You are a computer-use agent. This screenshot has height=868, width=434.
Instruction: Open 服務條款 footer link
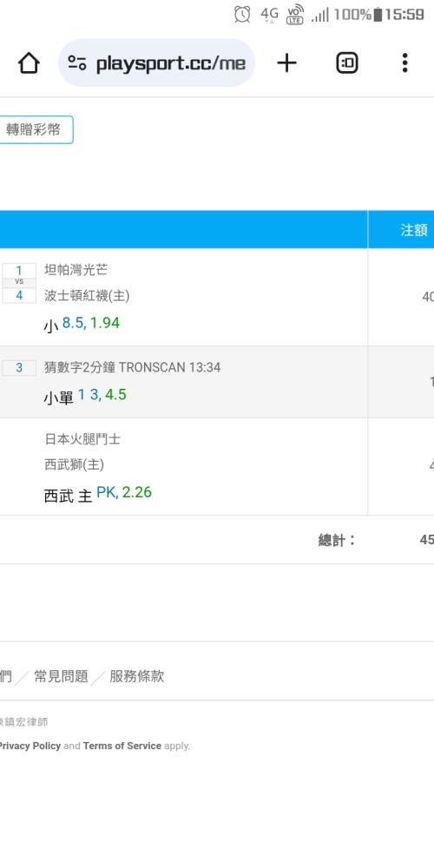tap(137, 676)
